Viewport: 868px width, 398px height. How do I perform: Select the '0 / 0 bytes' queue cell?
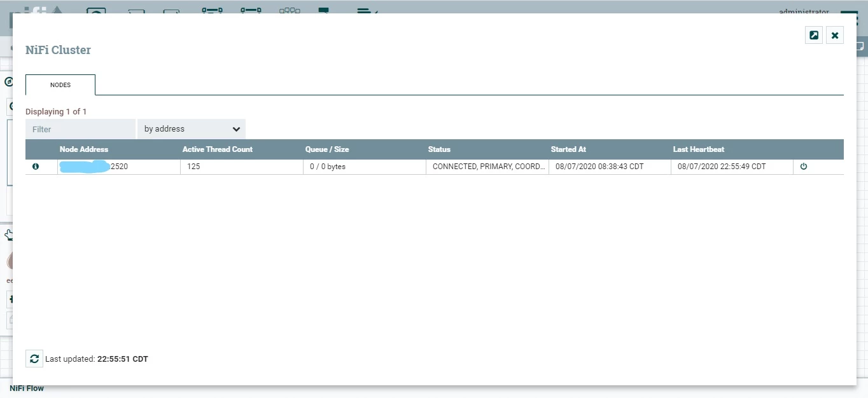[x=365, y=167]
